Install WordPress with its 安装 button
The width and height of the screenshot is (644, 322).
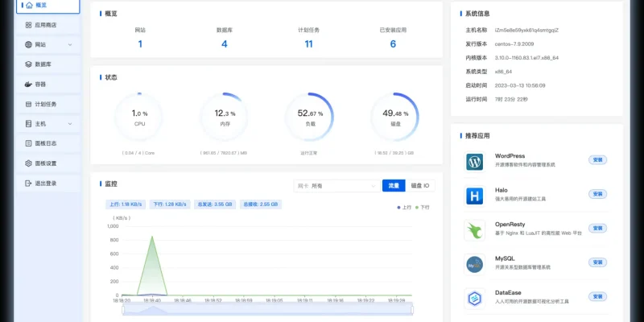coord(597,159)
